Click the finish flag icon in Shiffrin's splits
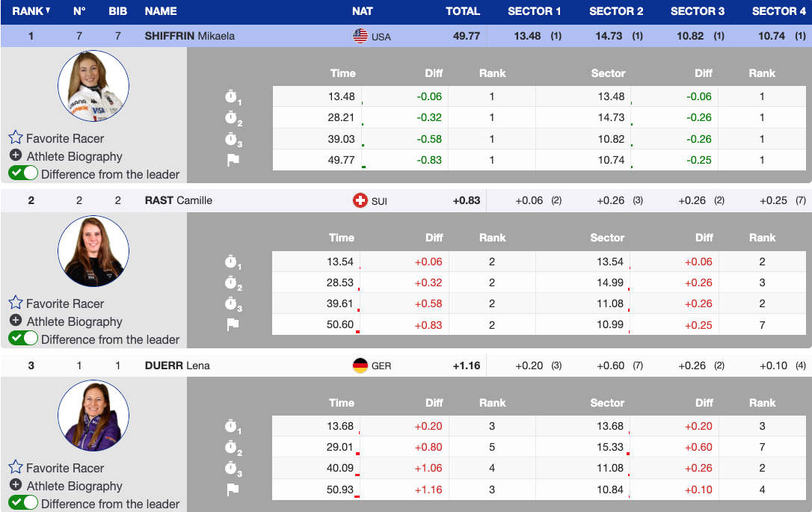The width and height of the screenshot is (812, 512). point(233,160)
